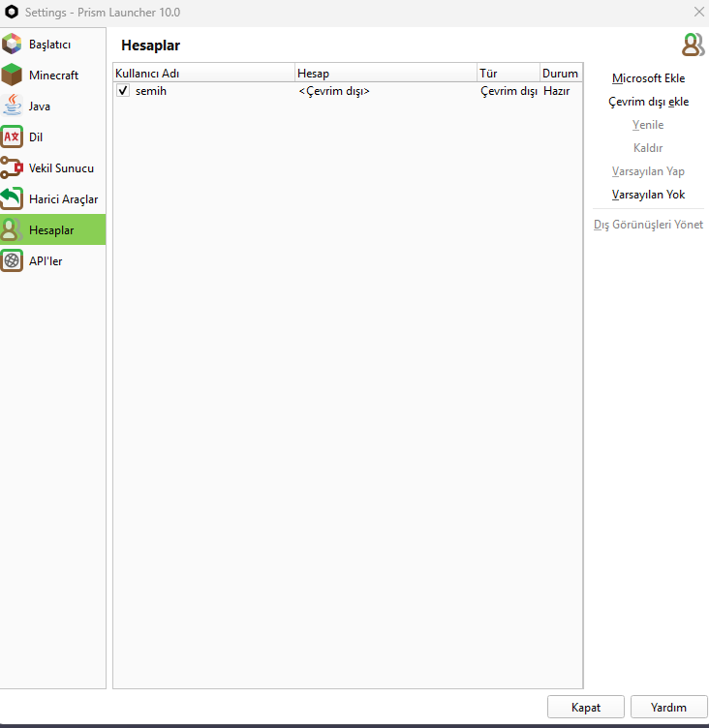Select the Hesaplar page label
709x728 pixels.
51,230
